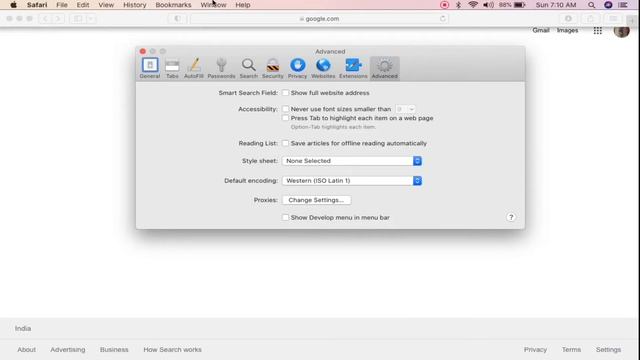The height and width of the screenshot is (360, 640).
Task: Open the Search preferences pane
Action: point(248,68)
